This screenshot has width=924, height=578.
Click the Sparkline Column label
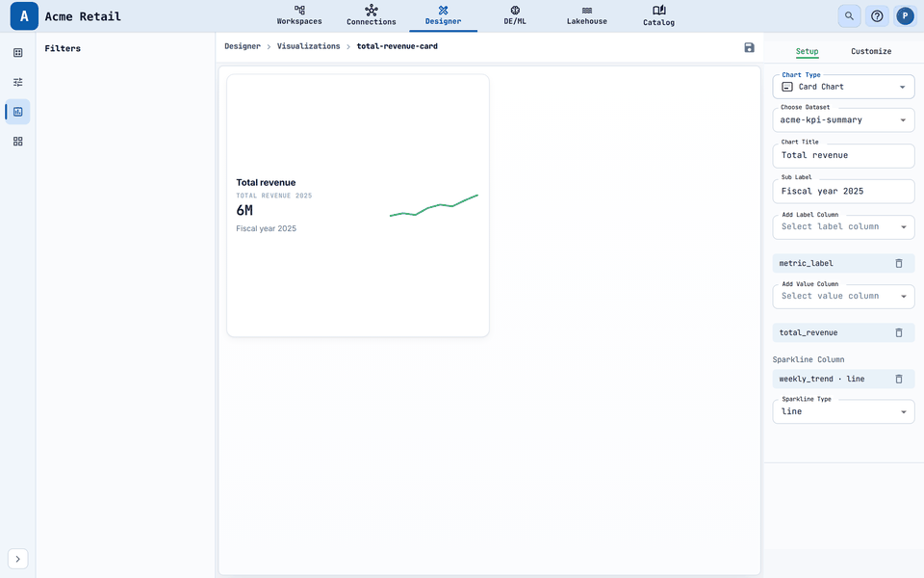click(x=808, y=359)
